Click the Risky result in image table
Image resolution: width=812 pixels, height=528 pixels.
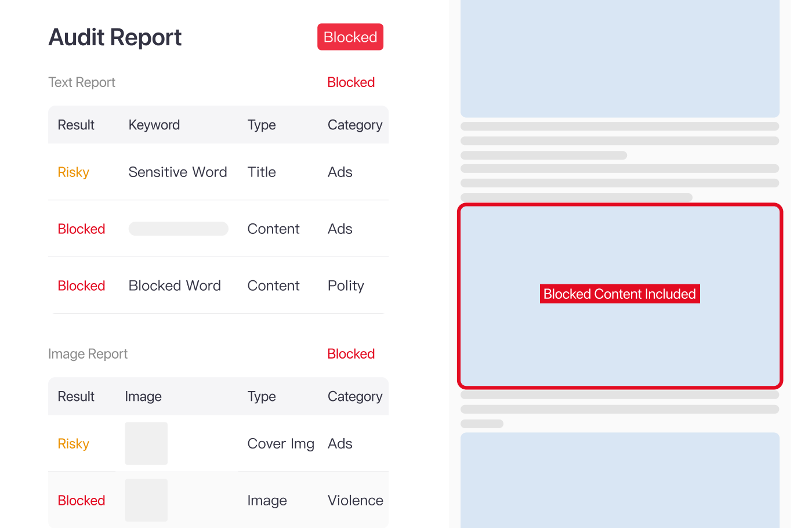74,444
